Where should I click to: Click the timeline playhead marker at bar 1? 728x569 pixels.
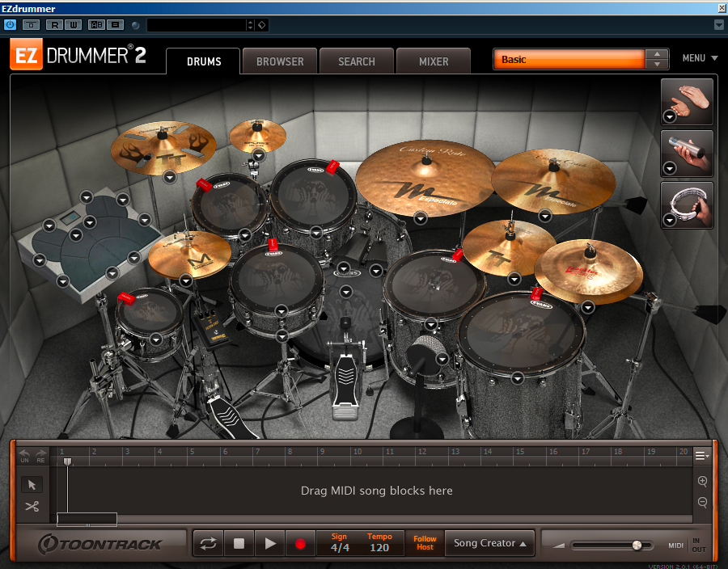67,462
